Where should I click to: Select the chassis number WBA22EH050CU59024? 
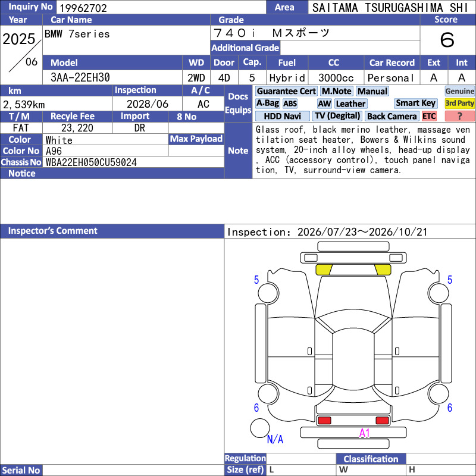click(x=92, y=162)
